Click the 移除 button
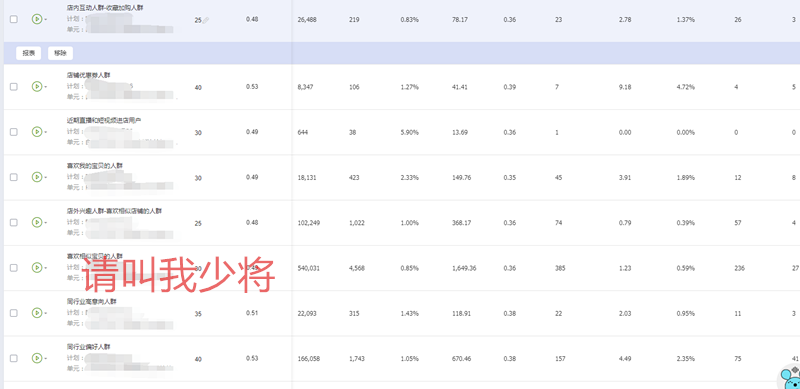Viewport: 800px width, 389px height. pos(60,53)
